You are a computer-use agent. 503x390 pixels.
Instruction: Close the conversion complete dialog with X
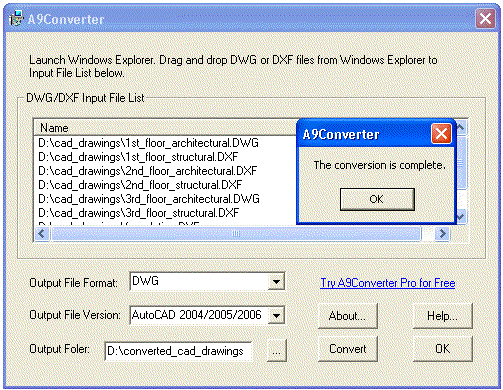[x=441, y=134]
